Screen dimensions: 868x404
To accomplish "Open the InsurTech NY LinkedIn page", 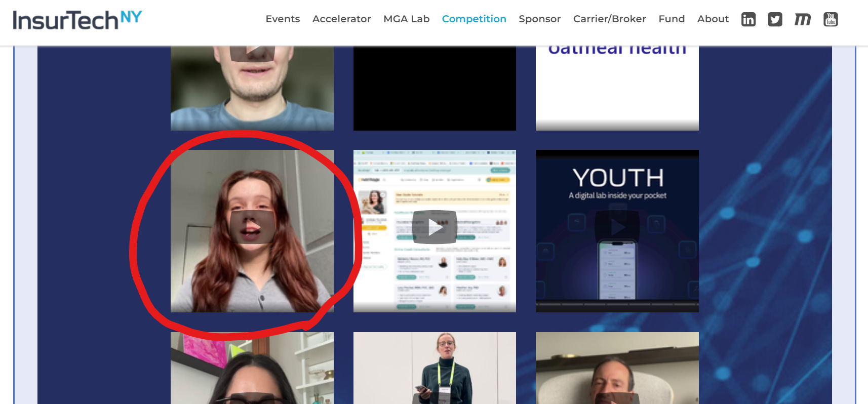I will coord(748,19).
